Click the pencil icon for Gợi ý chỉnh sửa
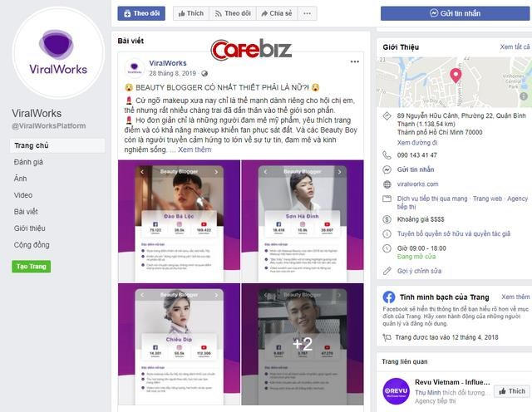The image size is (532, 412). 387,271
